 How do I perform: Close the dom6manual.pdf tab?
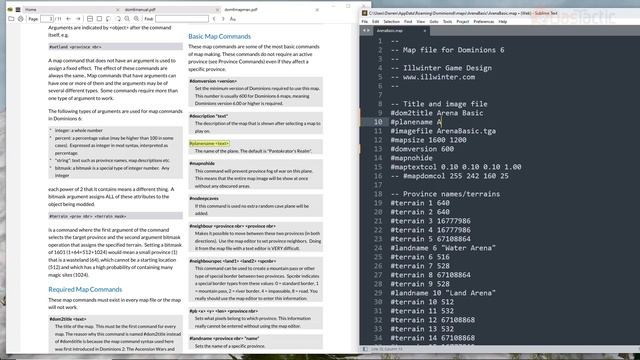(218, 9)
